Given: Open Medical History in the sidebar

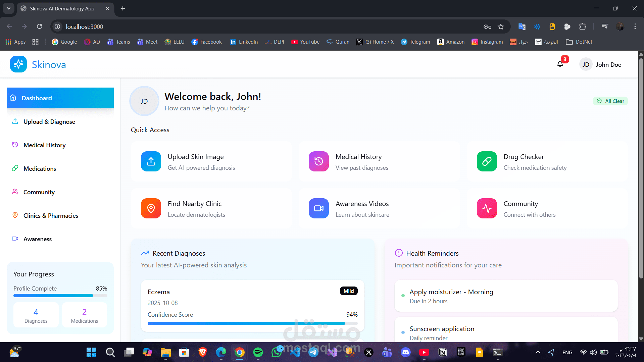Looking at the screenshot, I should pos(60,145).
